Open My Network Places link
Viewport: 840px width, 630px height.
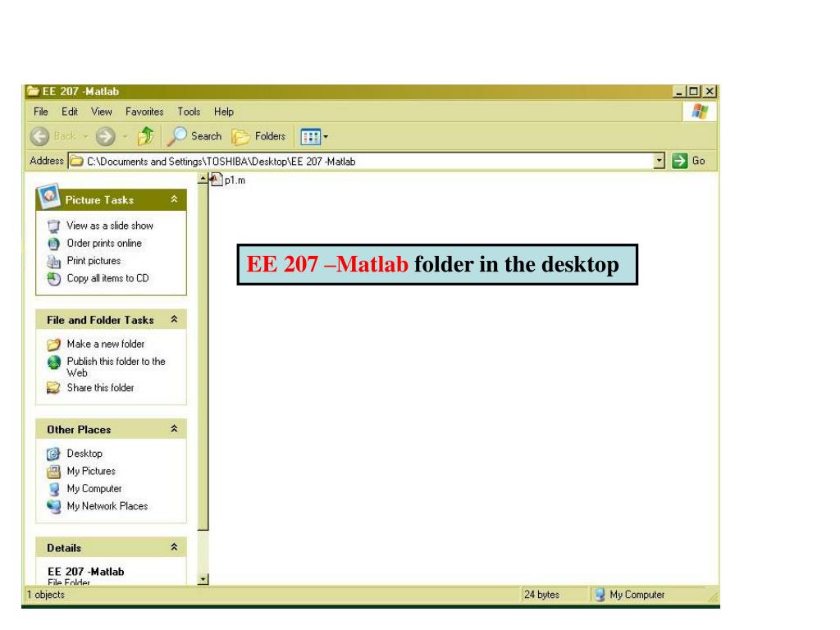[107, 505]
